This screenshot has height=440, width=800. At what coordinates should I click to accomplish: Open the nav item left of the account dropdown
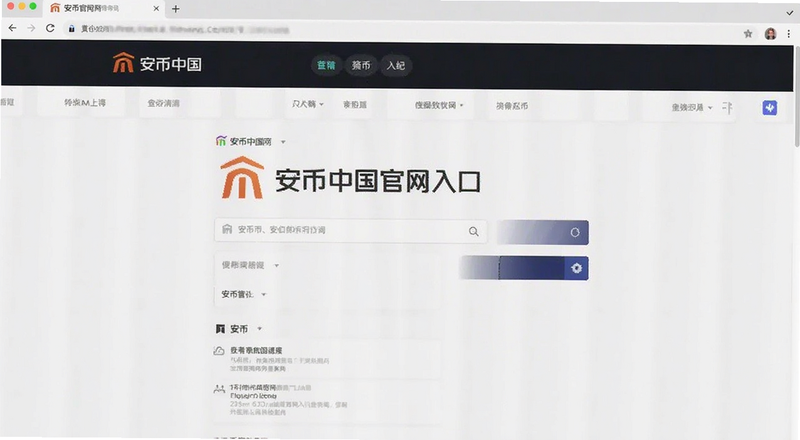[x=512, y=106]
